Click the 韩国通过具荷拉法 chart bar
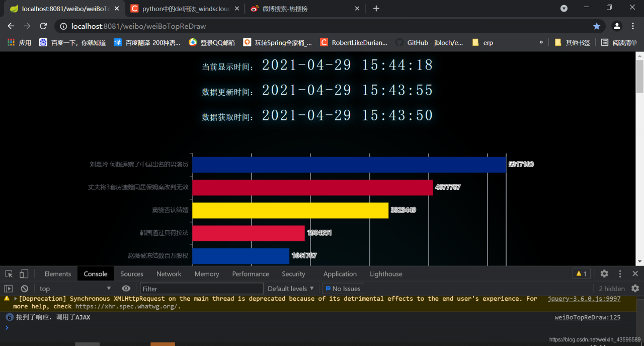 click(249, 233)
